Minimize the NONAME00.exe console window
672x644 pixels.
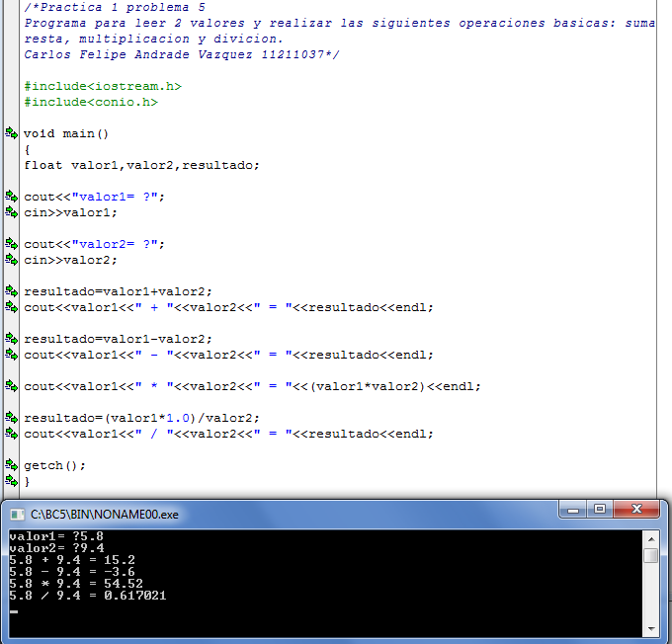click(573, 510)
